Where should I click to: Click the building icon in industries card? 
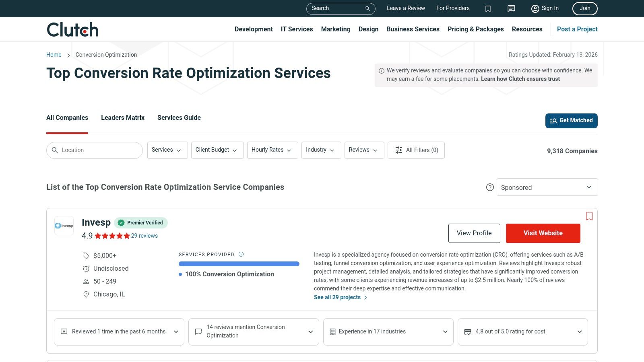pyautogui.click(x=332, y=331)
